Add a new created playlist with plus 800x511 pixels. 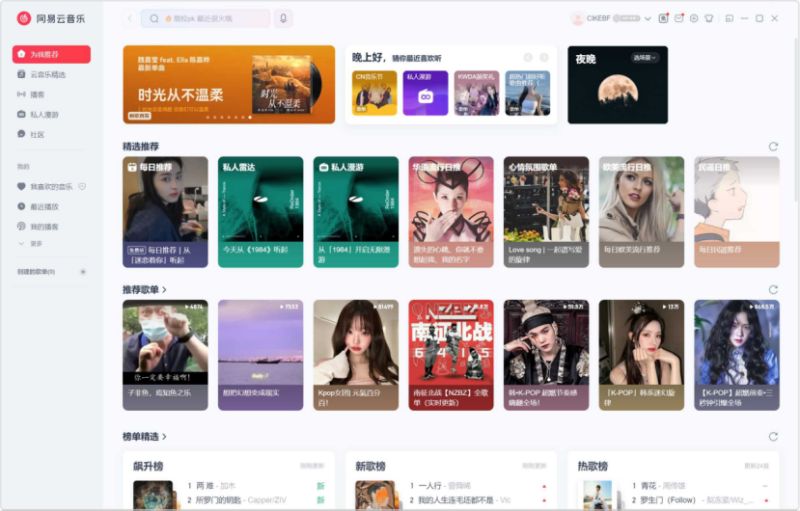83,272
